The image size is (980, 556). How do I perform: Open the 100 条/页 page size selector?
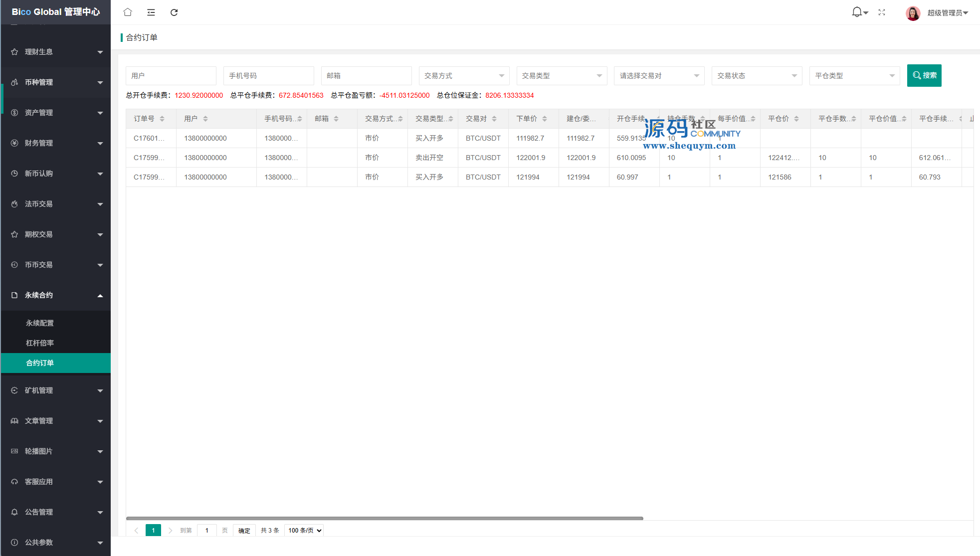[304, 530]
